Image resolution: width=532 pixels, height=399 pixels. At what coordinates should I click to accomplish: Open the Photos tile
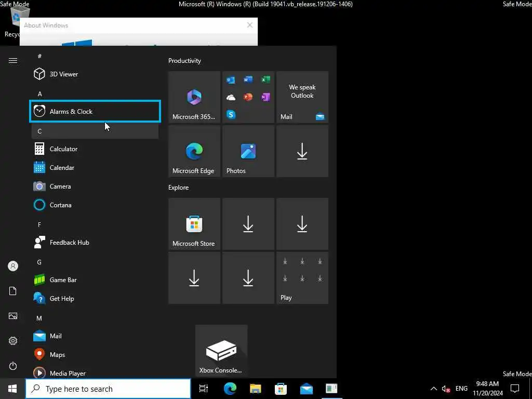[248, 151]
